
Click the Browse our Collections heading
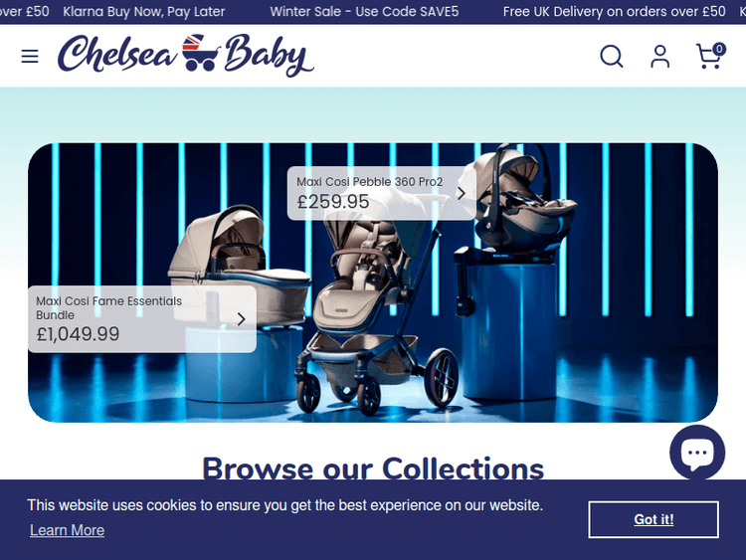(x=373, y=468)
